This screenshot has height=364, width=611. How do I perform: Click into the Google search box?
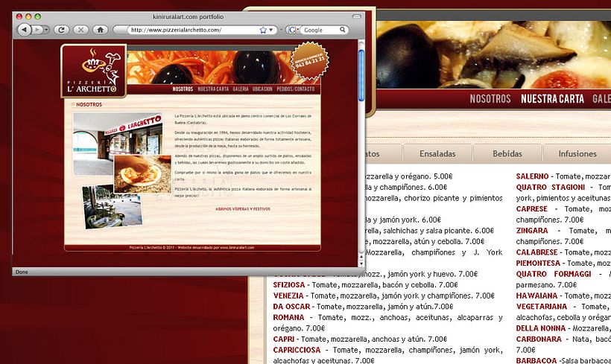[320, 30]
